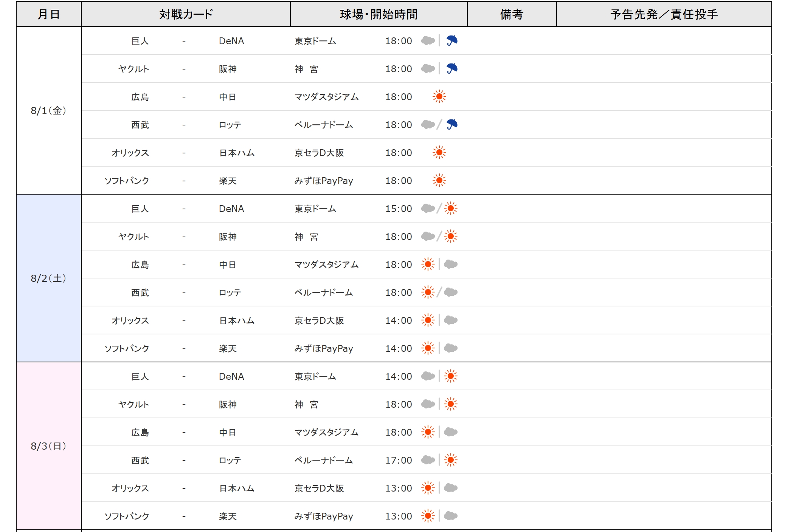Click cloud icon for 8/2 巨人-DeNA 15:00 game

click(x=428, y=208)
